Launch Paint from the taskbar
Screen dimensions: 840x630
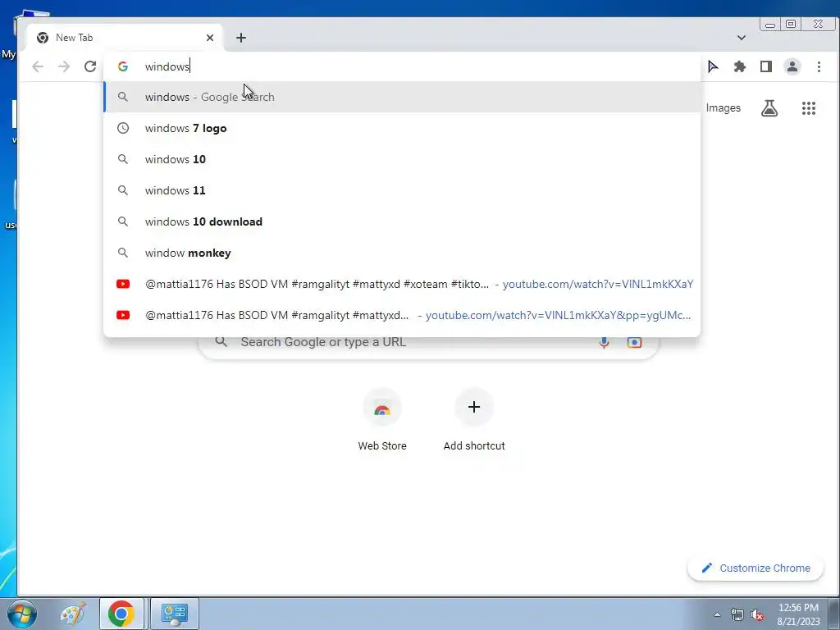click(x=73, y=614)
